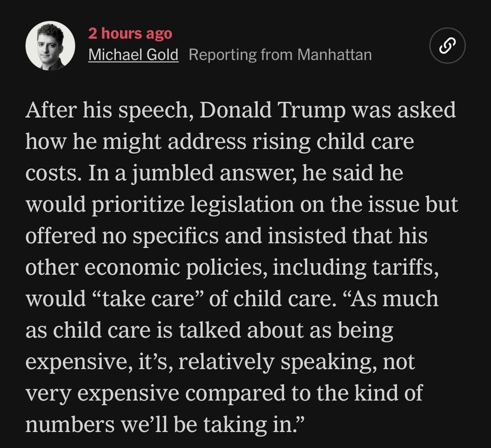
Task: Copy the post link using the chain icon
Action: click(x=447, y=46)
